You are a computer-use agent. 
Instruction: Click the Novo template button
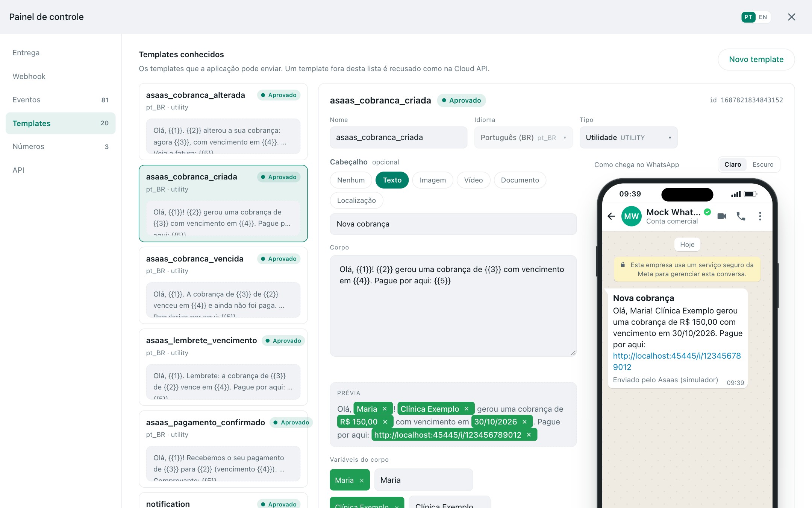pos(756,59)
